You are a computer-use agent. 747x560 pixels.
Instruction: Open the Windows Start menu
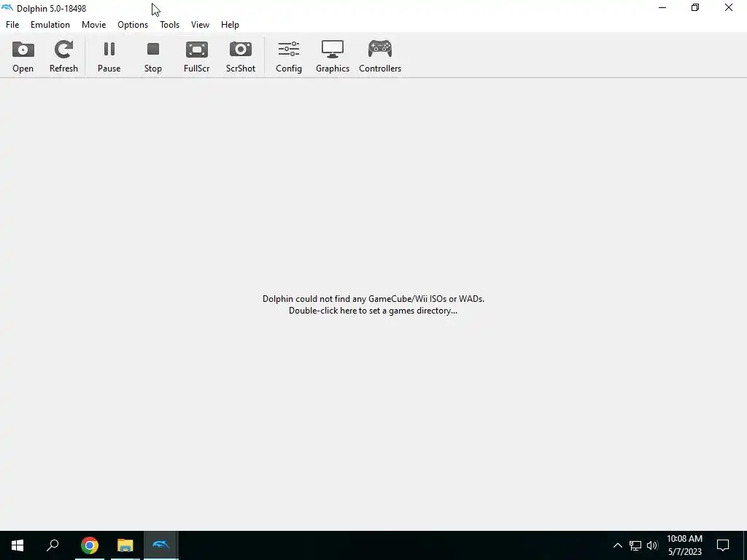coord(18,545)
